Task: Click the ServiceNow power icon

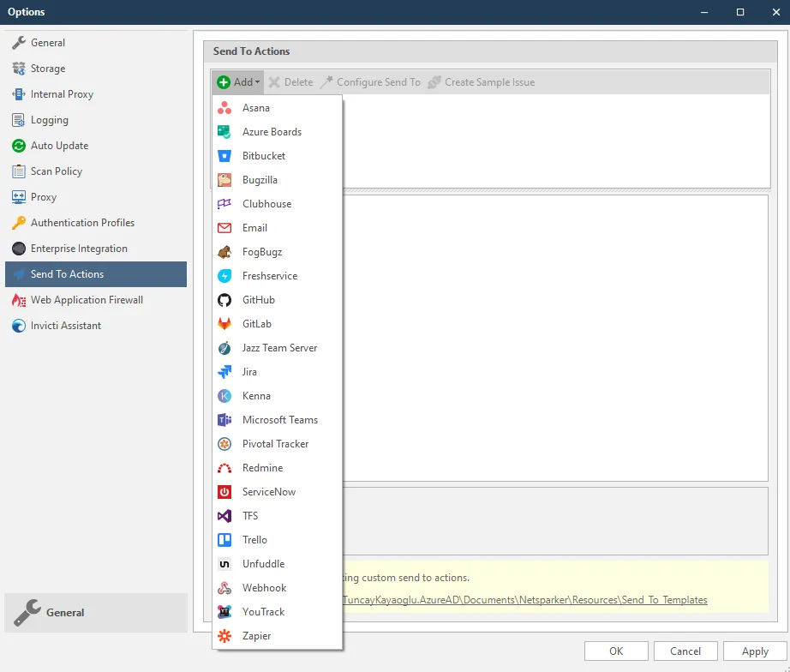Action: tap(224, 492)
